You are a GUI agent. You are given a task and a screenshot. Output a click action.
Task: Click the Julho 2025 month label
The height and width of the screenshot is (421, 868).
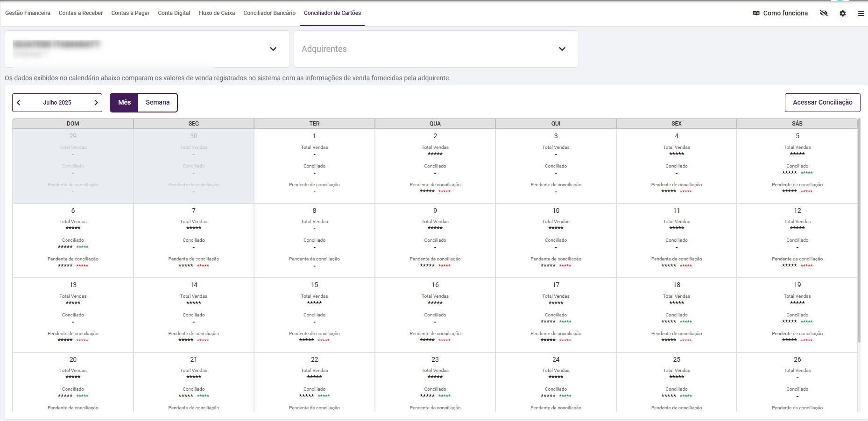(x=57, y=103)
